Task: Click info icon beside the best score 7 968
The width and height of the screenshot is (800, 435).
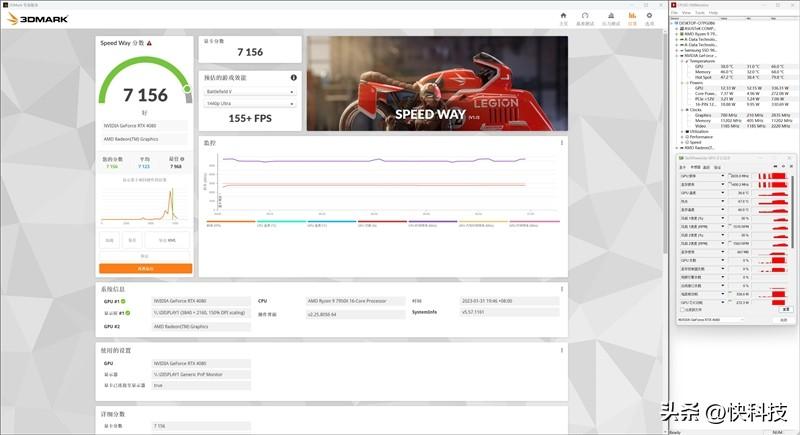Action: coord(182,159)
